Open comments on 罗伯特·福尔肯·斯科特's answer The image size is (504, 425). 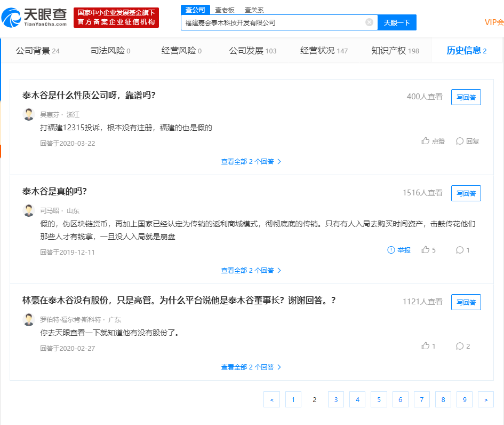(463, 346)
